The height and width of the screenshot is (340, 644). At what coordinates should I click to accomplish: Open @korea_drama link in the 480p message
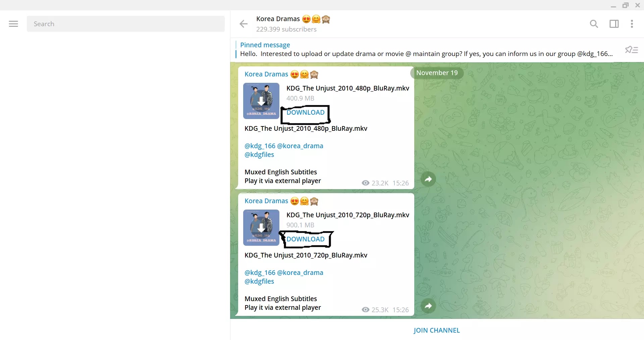[300, 146]
